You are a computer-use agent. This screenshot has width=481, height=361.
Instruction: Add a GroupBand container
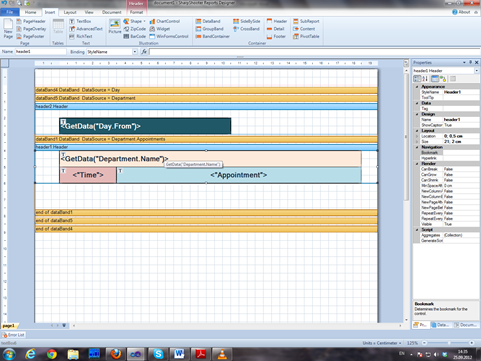pos(209,29)
